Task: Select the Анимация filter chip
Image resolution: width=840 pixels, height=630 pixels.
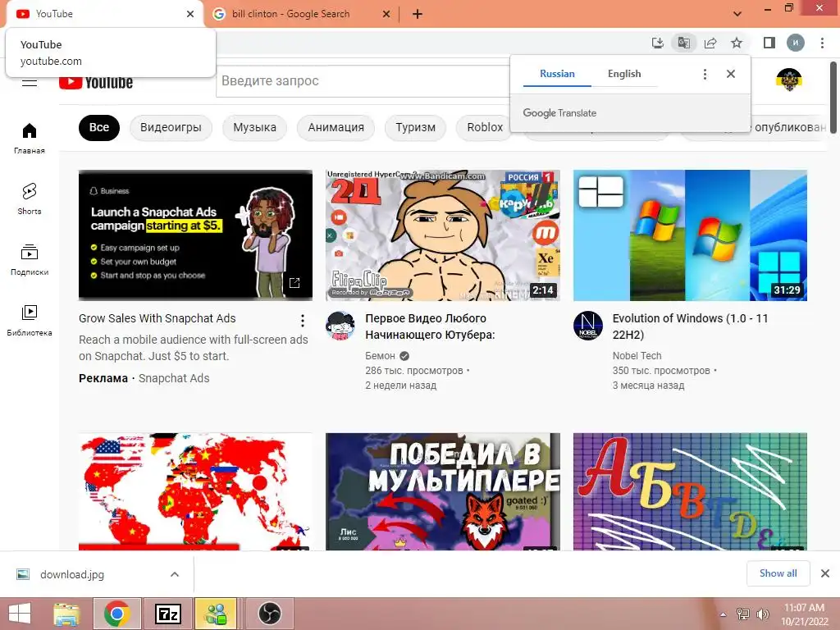Action: 336,127
